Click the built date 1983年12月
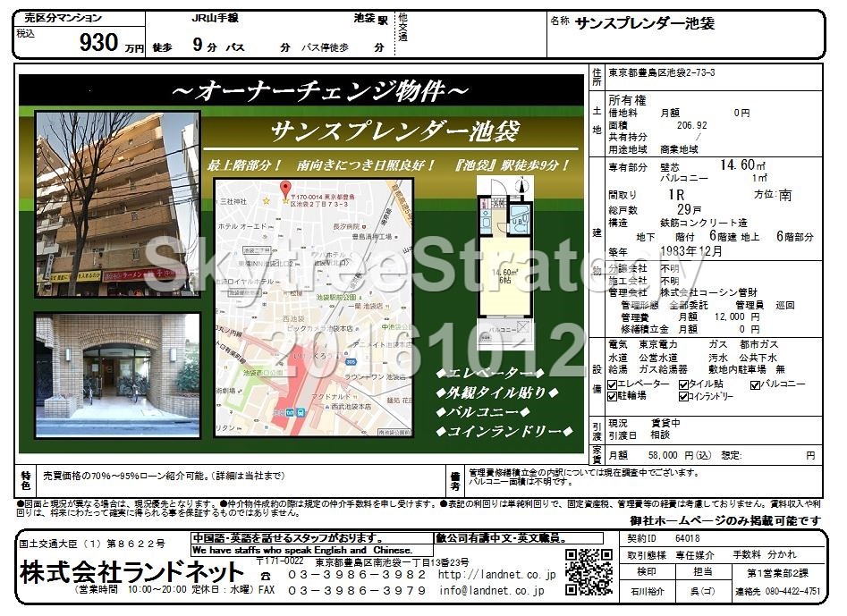847x616 pixels. pyautogui.click(x=690, y=251)
